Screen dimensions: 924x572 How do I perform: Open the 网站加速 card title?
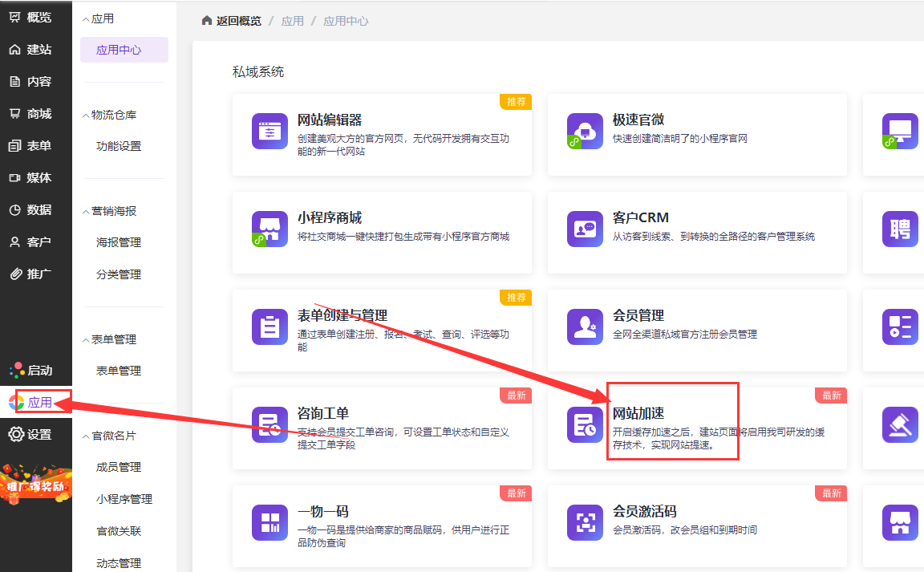click(638, 413)
